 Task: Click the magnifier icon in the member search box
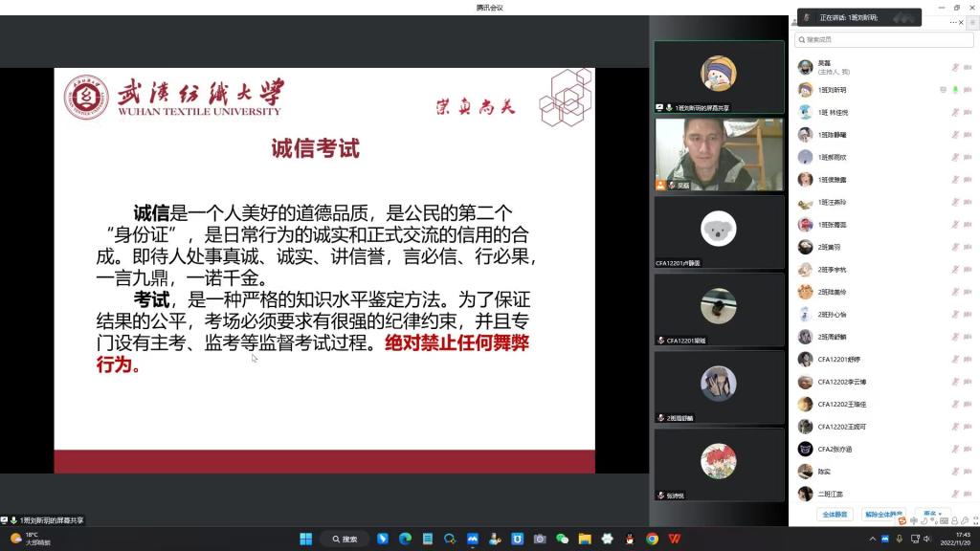pos(802,40)
